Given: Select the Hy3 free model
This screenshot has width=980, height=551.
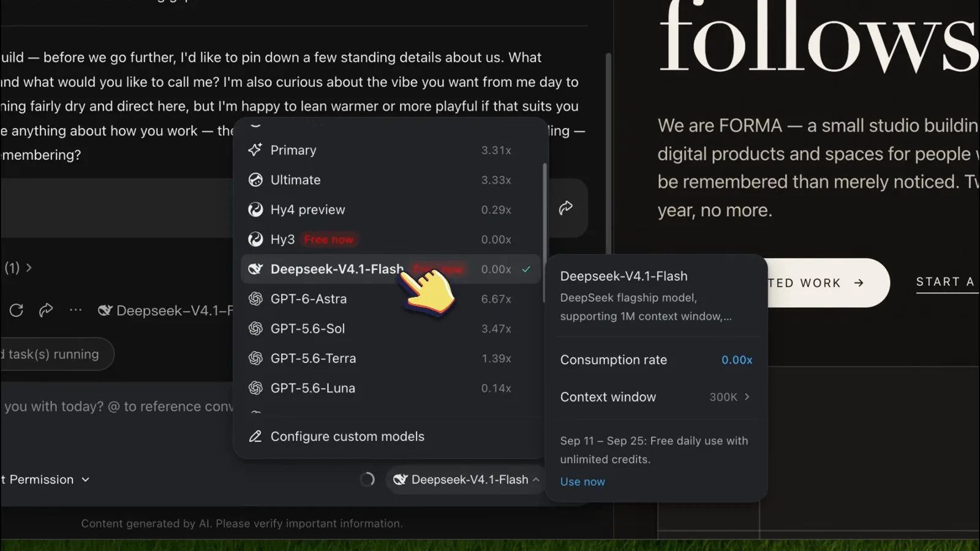Looking at the screenshot, I should pyautogui.click(x=390, y=239).
